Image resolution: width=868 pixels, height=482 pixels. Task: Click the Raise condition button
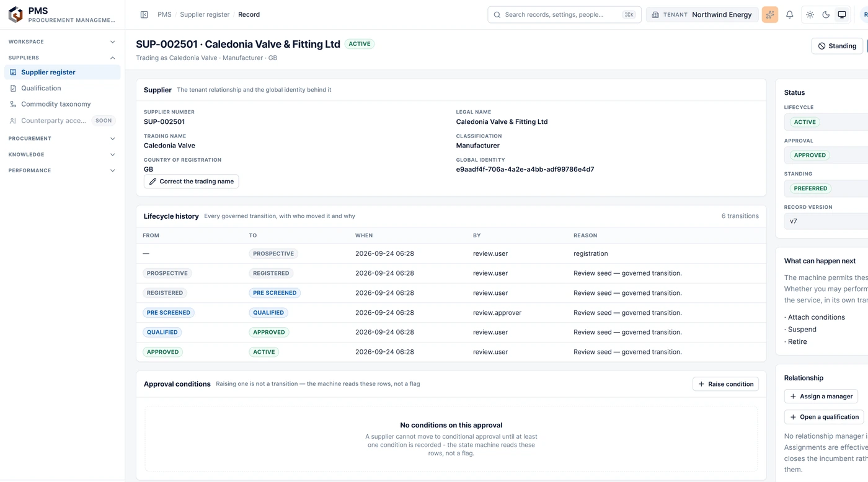tap(725, 384)
